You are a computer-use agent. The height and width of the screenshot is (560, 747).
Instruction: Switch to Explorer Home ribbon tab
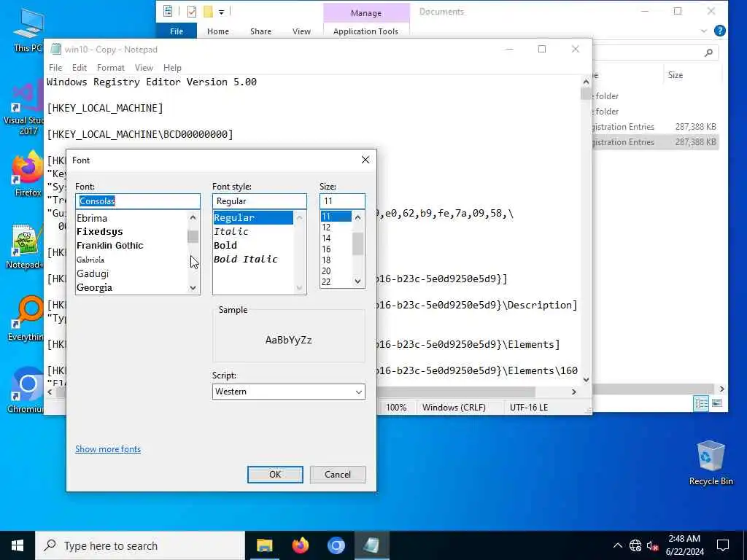217,31
